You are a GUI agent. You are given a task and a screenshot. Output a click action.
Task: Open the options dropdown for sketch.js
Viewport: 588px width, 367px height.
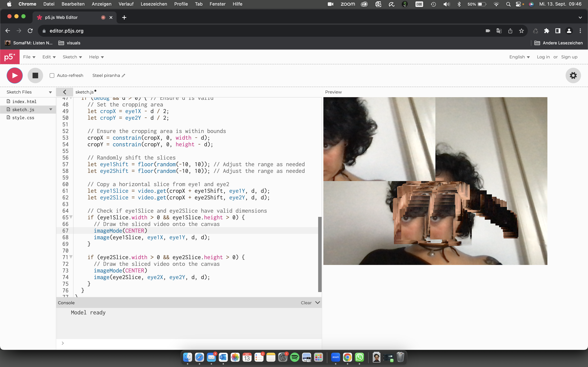click(x=51, y=109)
